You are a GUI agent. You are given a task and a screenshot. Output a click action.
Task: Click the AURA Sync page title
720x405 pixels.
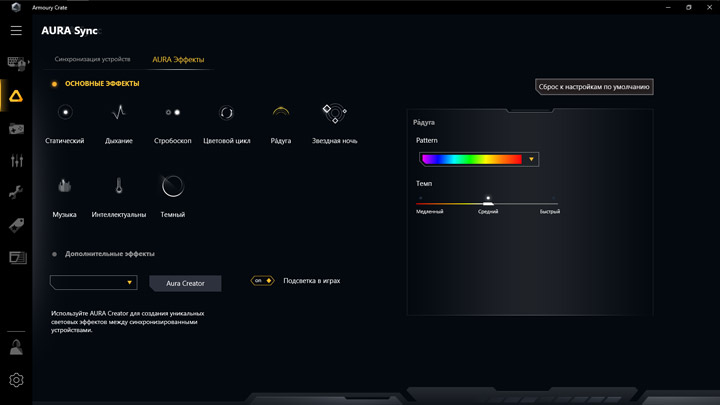coord(69,31)
